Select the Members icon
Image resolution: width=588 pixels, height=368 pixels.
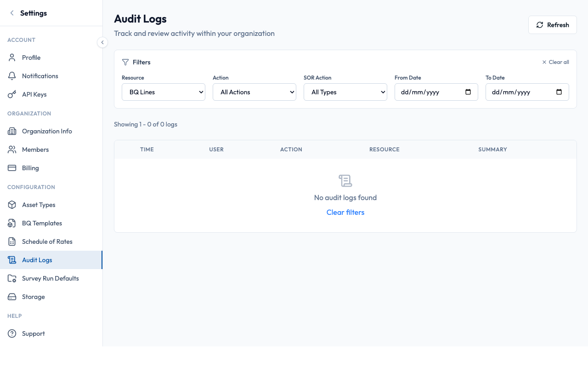click(12, 149)
